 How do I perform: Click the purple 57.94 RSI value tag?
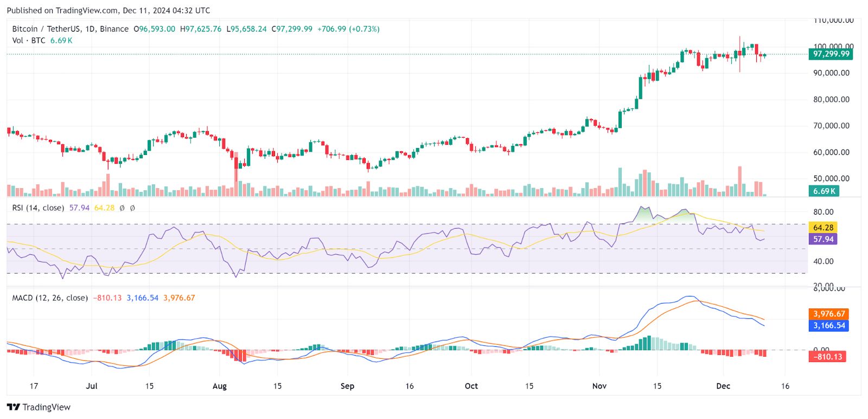[823, 239]
